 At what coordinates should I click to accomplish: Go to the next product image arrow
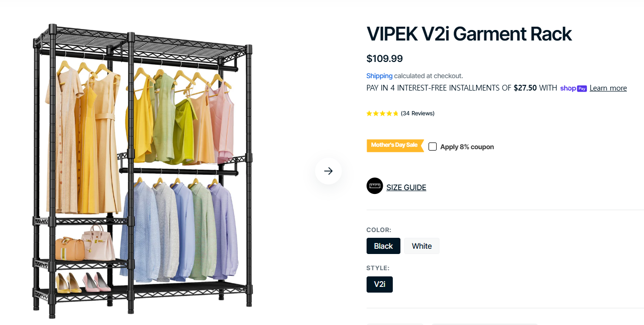tap(328, 171)
